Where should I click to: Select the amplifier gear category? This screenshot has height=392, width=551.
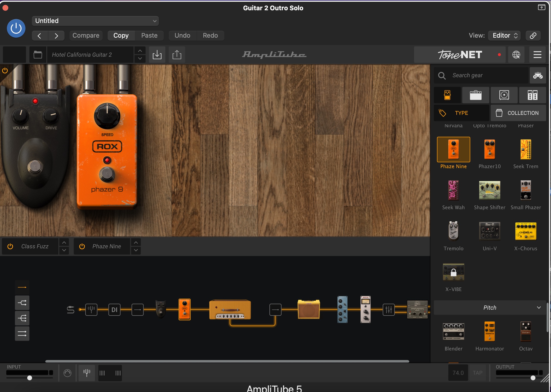click(x=475, y=95)
